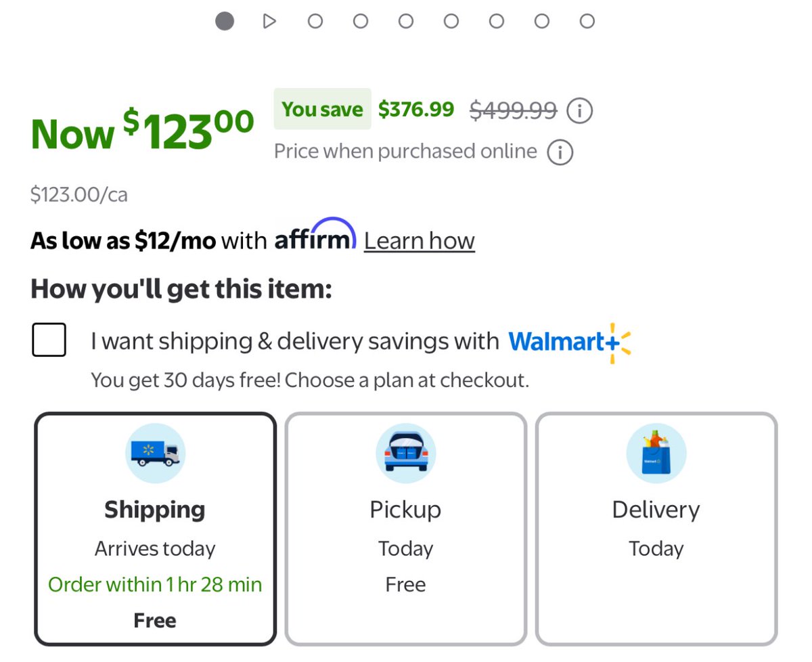The width and height of the screenshot is (812, 662).
Task: Enable Walmart+ shipping and delivery savings checkbox
Action: 49,340
